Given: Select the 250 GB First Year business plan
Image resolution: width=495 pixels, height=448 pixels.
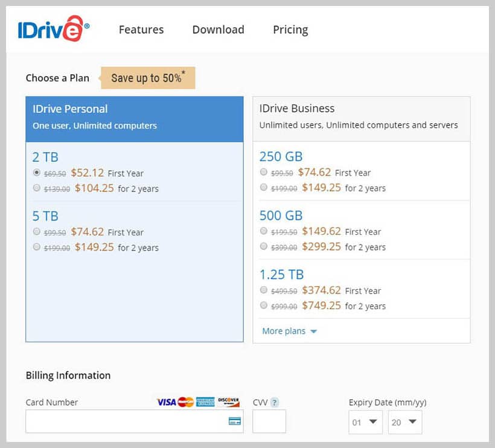Looking at the screenshot, I should 264,172.
